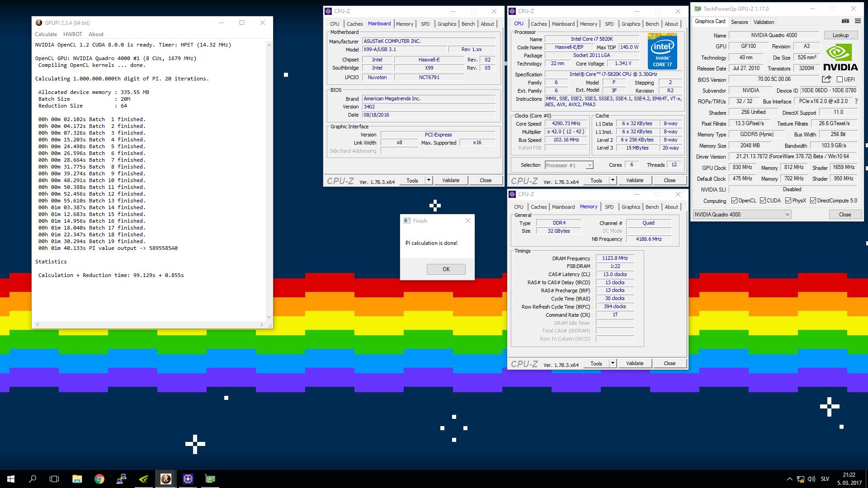
Task: Open the About menu in GPUPI
Action: pyautogui.click(x=96, y=34)
